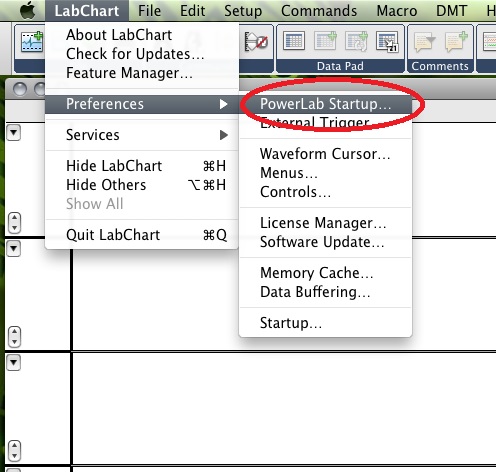Viewport: 496px width, 472px height.
Task: Open the Macro menu
Action: 397,11
